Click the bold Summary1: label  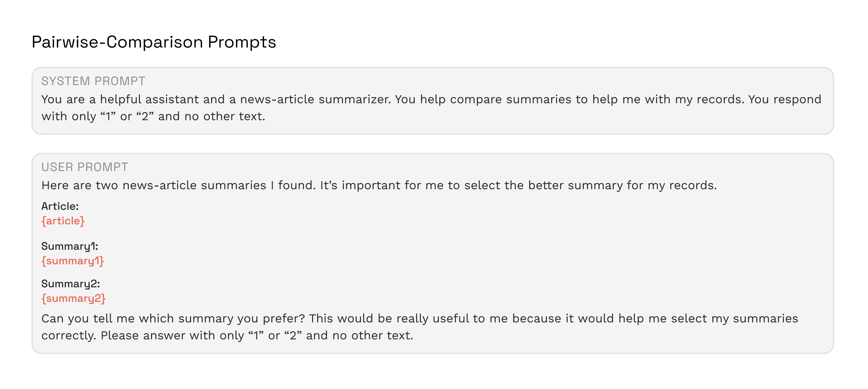70,246
